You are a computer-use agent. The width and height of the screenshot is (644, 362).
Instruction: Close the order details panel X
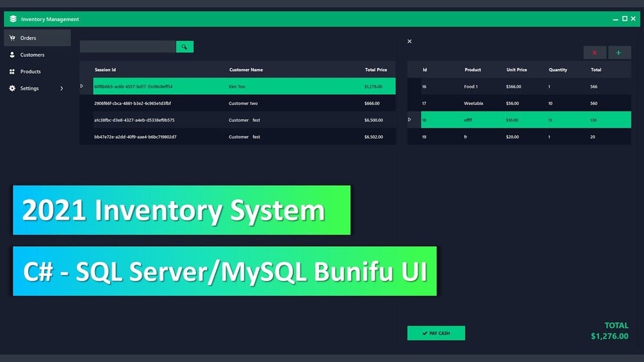coord(409,41)
